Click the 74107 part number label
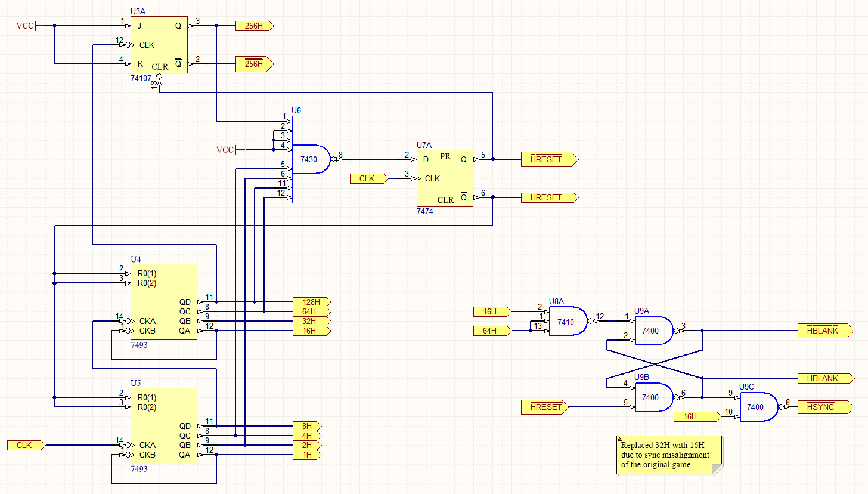Viewport: 868px width, 494px height. (x=141, y=78)
